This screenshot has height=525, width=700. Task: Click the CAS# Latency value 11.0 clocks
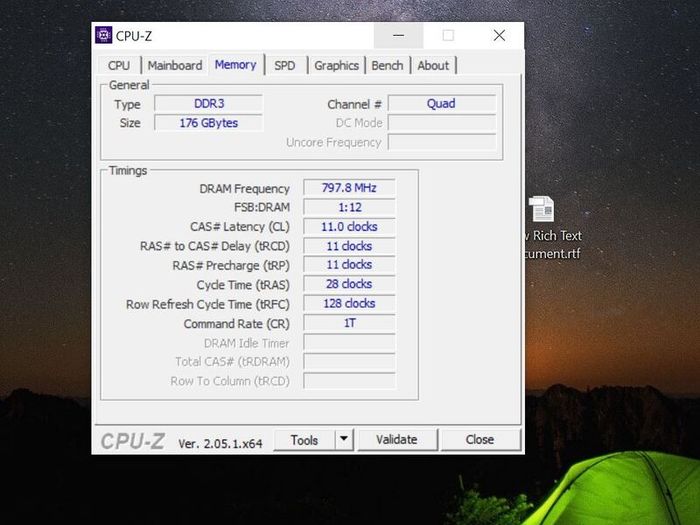click(x=349, y=227)
